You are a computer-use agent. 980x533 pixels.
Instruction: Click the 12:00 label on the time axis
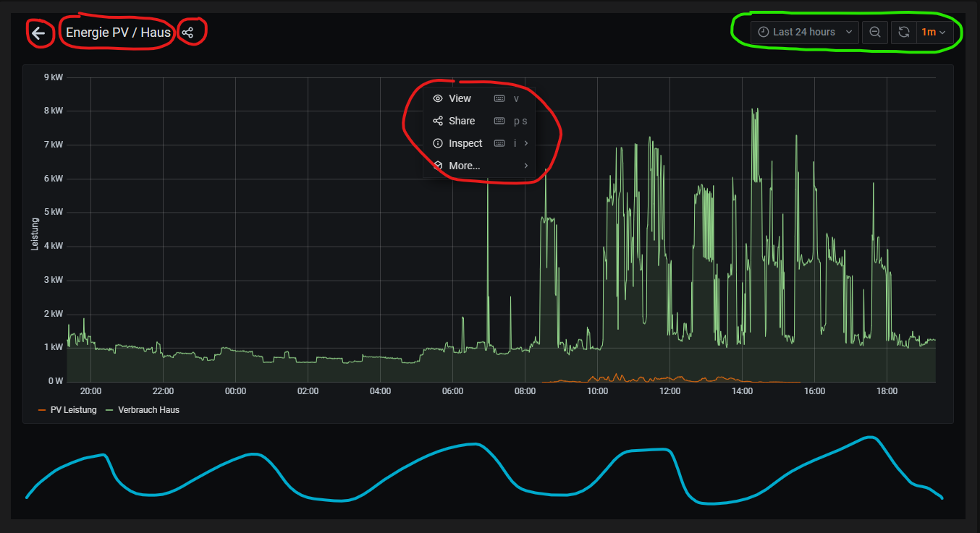669,391
